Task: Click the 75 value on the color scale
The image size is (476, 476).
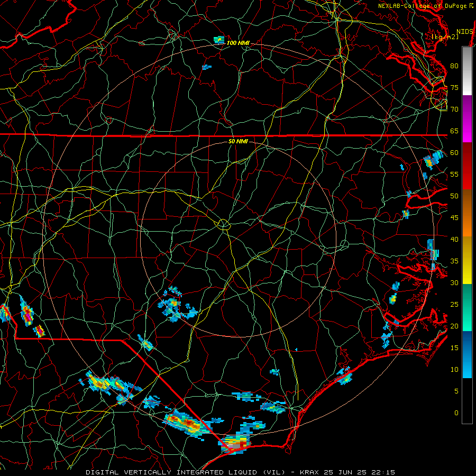Action: 454,87
